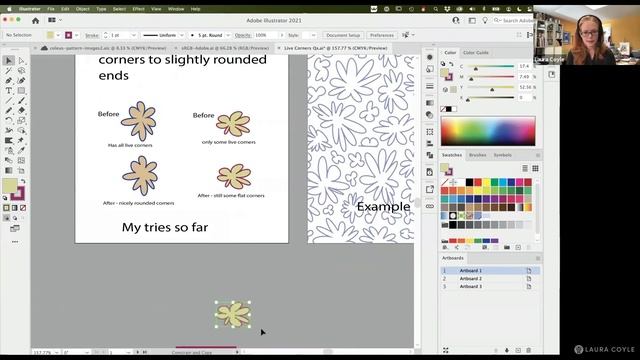640x360 pixels.
Task: Click the Learn lightbulb icon
Action: 484,20
